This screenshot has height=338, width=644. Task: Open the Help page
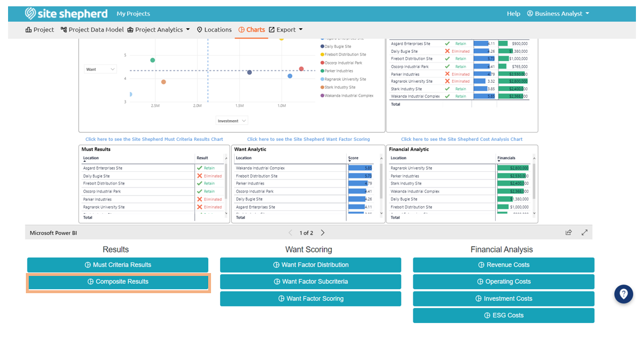[513, 14]
